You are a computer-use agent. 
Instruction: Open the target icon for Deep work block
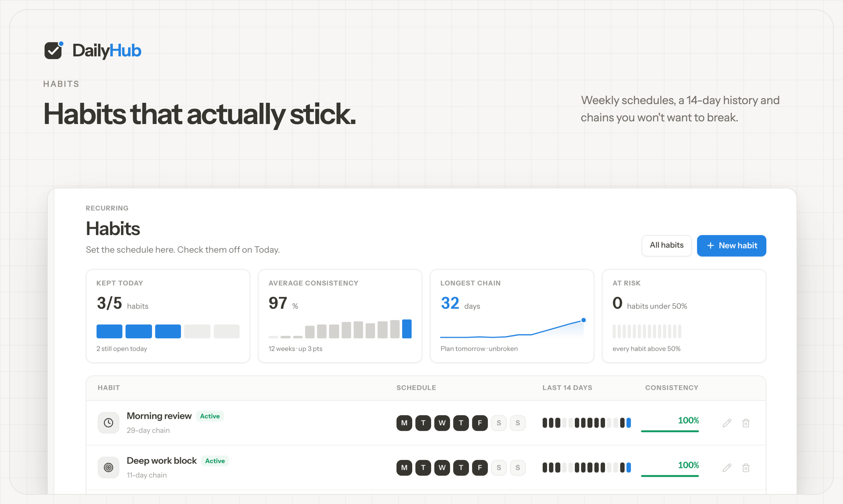pos(109,468)
